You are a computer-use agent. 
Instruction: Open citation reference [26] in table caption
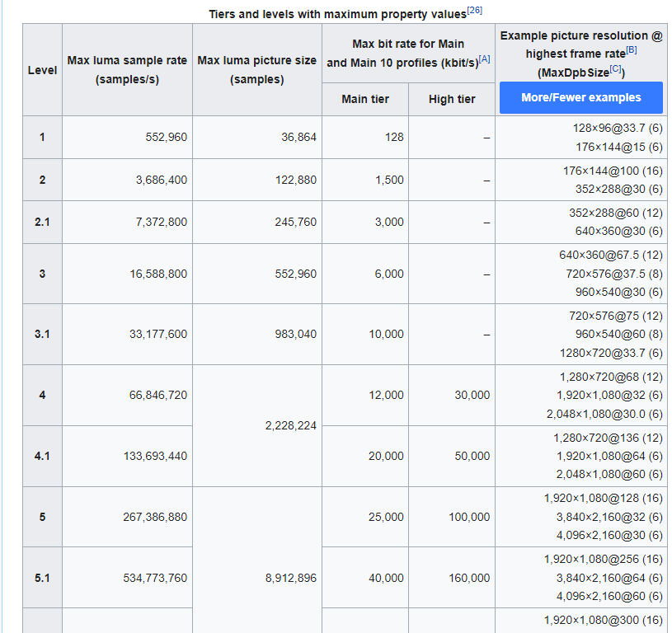474,10
